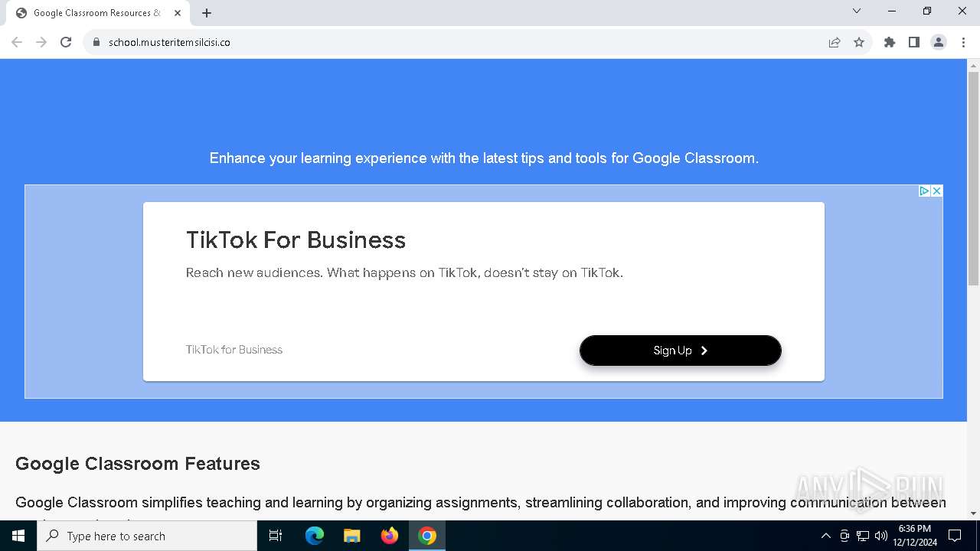Image resolution: width=980 pixels, height=551 pixels.
Task: Close the Google Classroom Resources tab
Action: (178, 13)
